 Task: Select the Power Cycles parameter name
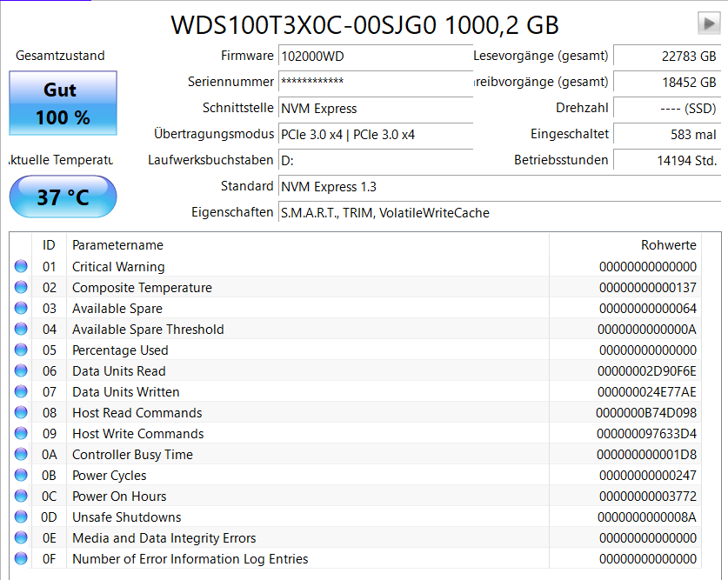[109, 476]
